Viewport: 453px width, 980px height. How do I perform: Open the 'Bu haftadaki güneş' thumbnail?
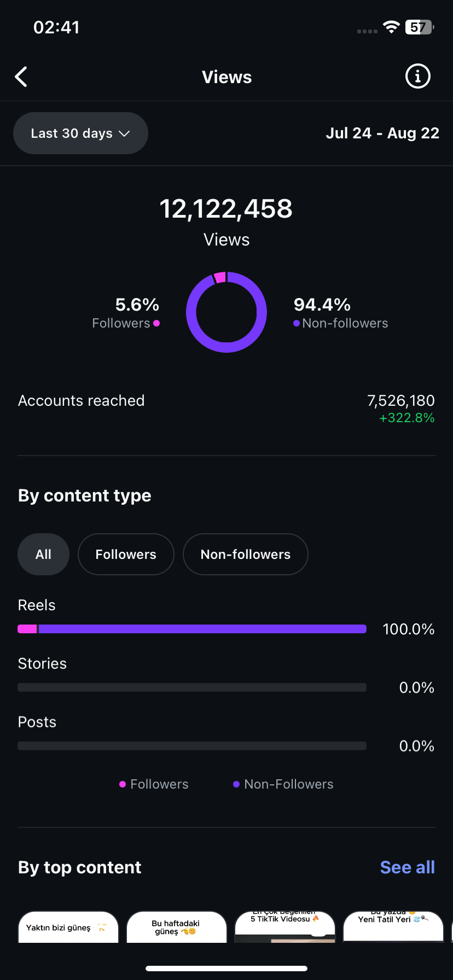click(x=176, y=927)
